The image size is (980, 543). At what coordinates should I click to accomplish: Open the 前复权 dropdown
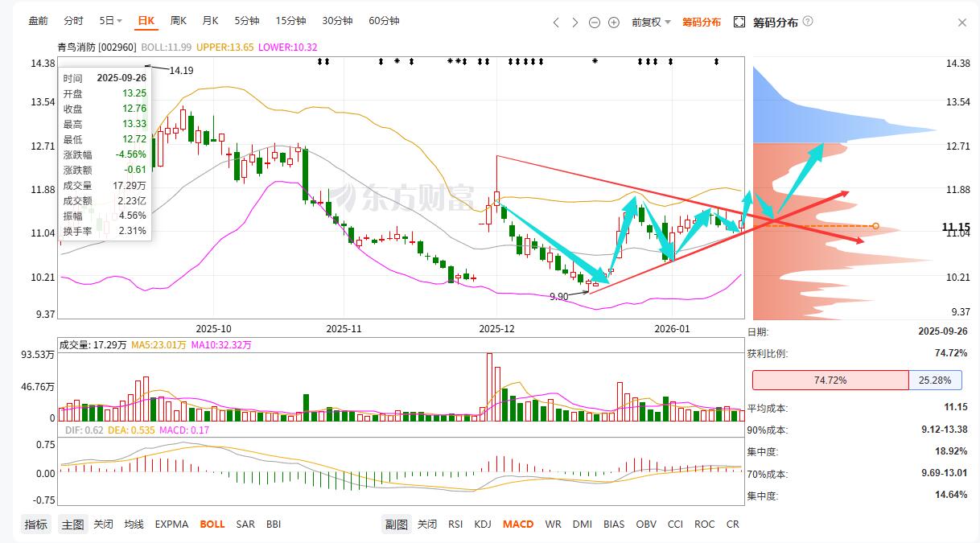point(651,23)
